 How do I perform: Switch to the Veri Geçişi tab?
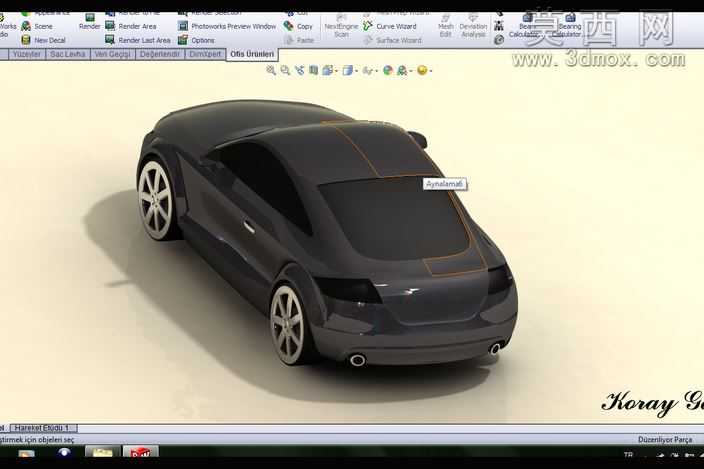[112, 54]
